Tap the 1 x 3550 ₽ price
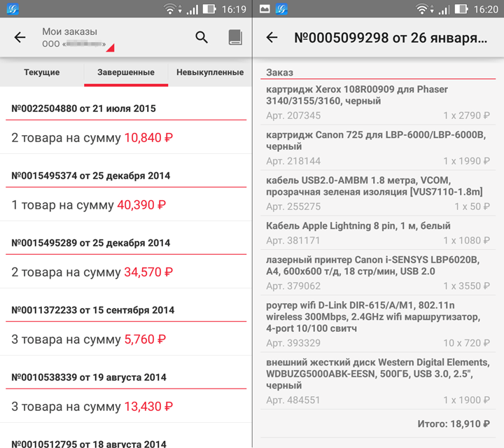The width and height of the screenshot is (504, 448). pyautogui.click(x=467, y=286)
